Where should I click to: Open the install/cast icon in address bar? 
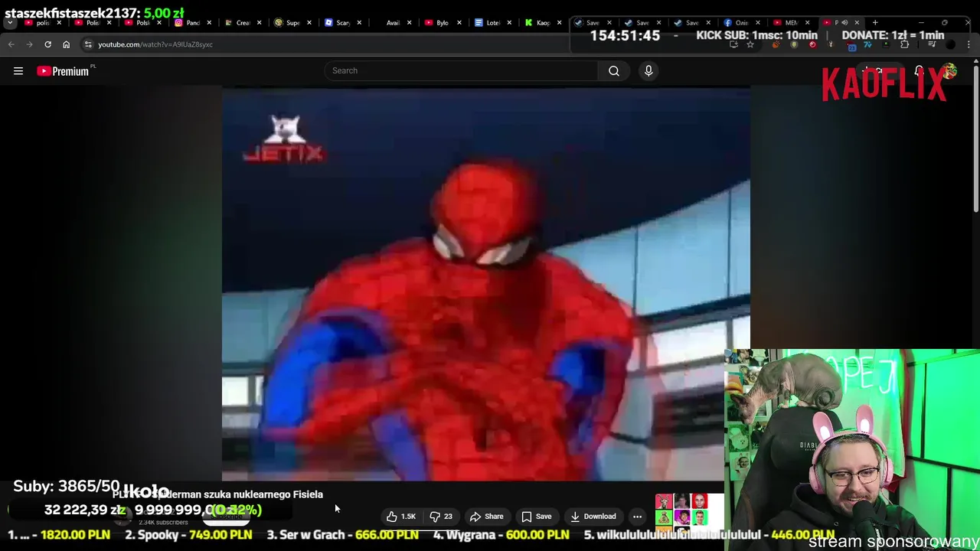coord(733,44)
